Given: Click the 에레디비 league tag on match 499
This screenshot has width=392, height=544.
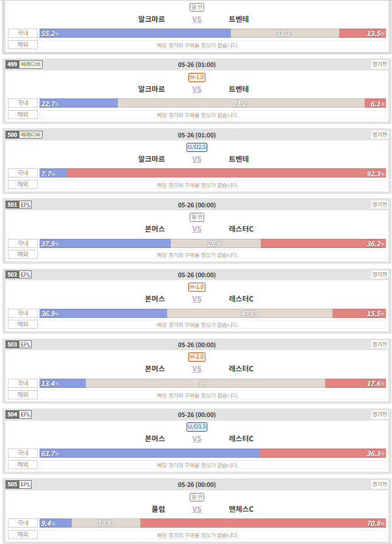Looking at the screenshot, I should (30, 64).
